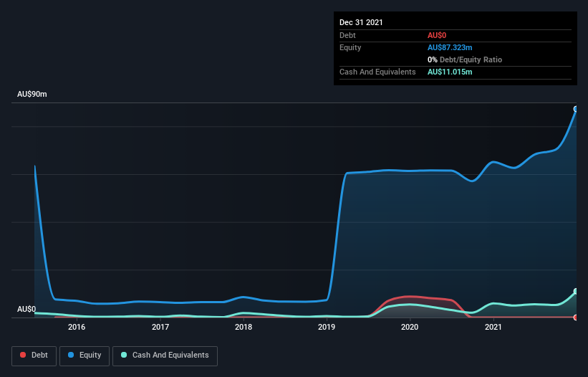The width and height of the screenshot is (588, 377).
Task: Click the AU$87.323m equity value
Action: (450, 47)
